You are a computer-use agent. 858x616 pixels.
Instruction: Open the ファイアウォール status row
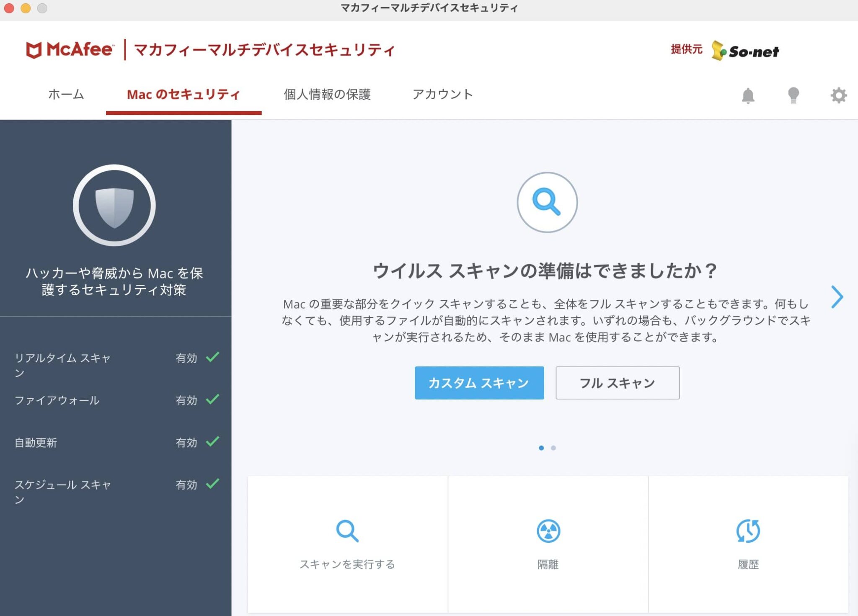pyautogui.click(x=116, y=400)
